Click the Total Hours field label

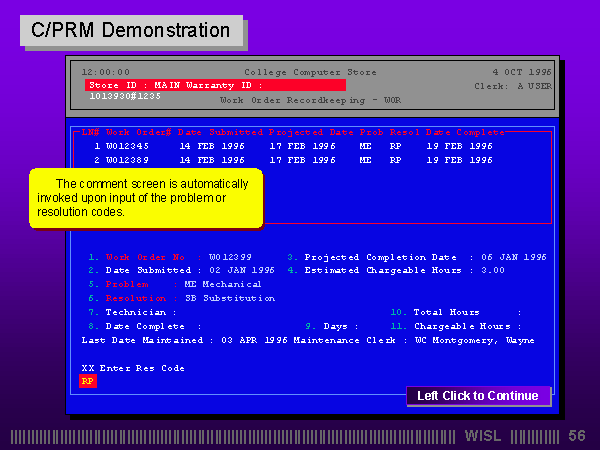[446, 312]
